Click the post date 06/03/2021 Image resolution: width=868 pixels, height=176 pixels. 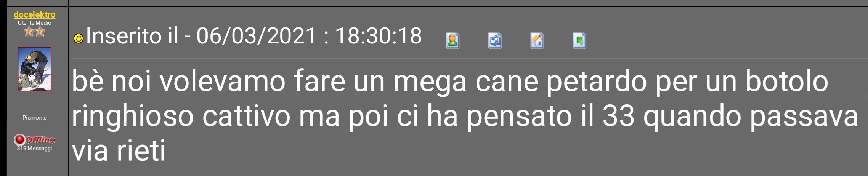256,36
